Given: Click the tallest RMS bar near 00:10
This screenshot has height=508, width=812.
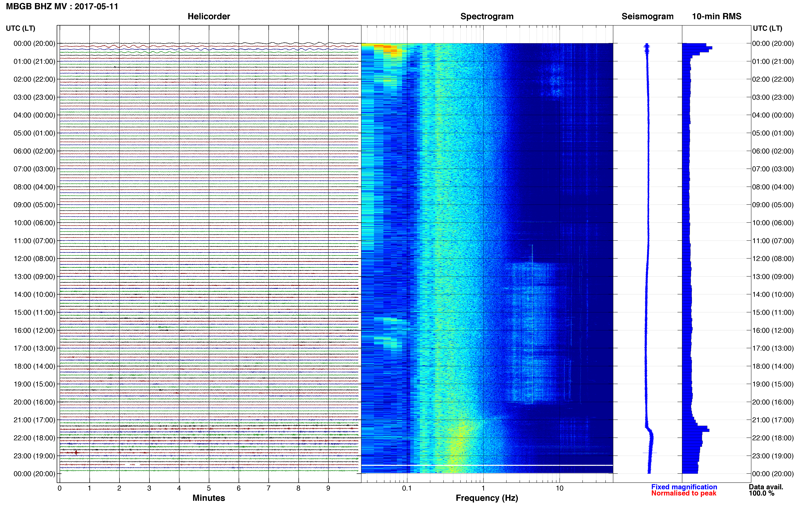Looking at the screenshot, I should coord(697,48).
